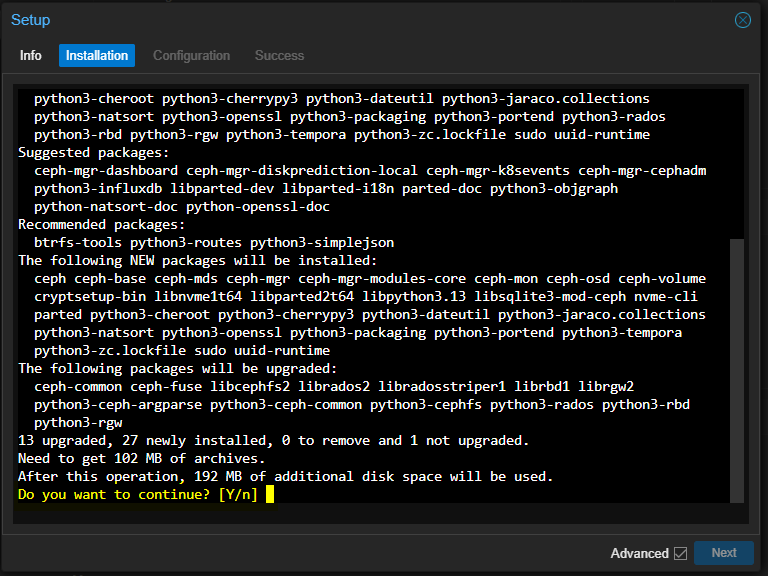Click the 'Do you want to continue? [Y/n]' prompt

[x=138, y=494]
